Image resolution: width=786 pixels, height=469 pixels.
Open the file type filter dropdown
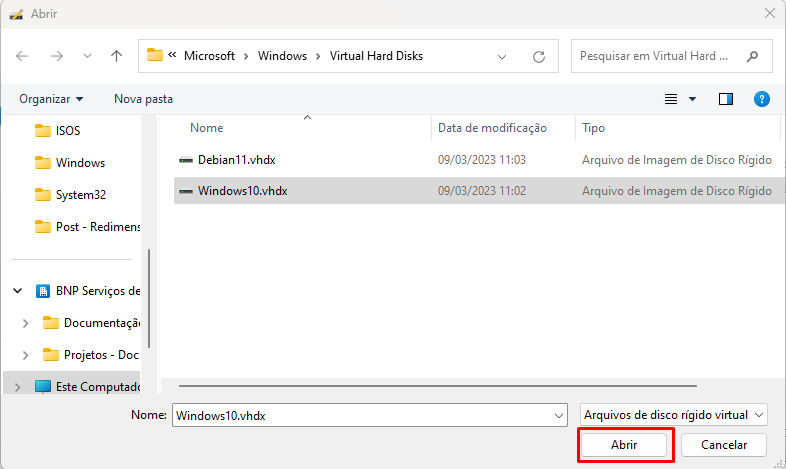coord(673,414)
